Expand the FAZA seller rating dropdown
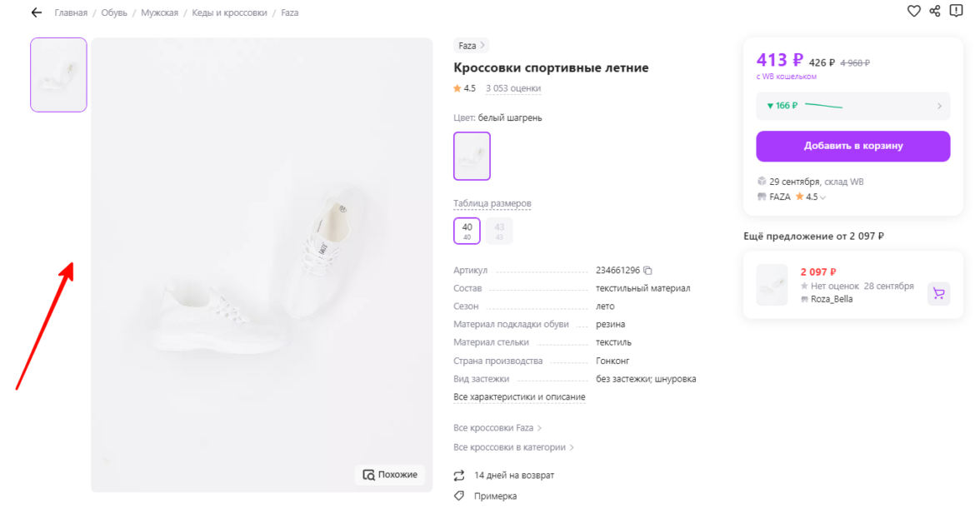Image resolution: width=980 pixels, height=528 pixels. point(822,197)
